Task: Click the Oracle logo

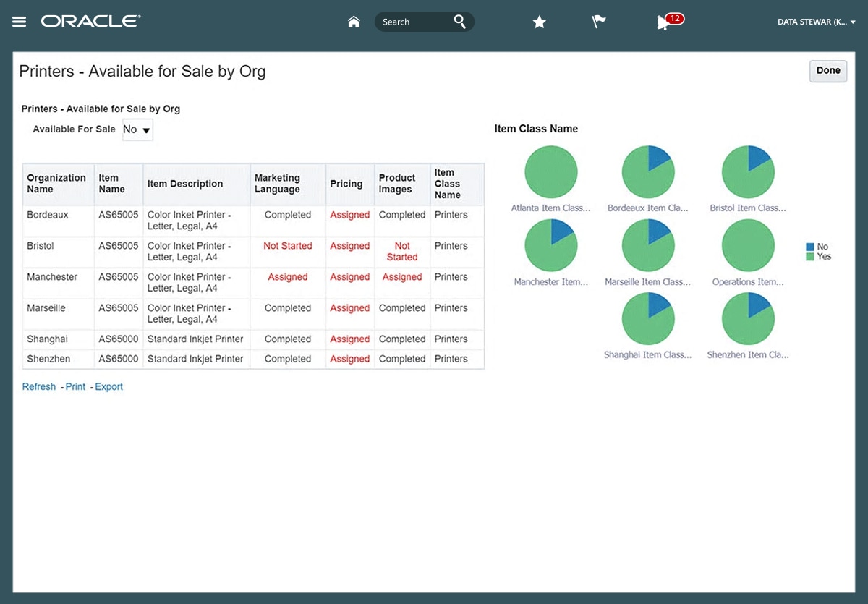Action: coord(90,22)
